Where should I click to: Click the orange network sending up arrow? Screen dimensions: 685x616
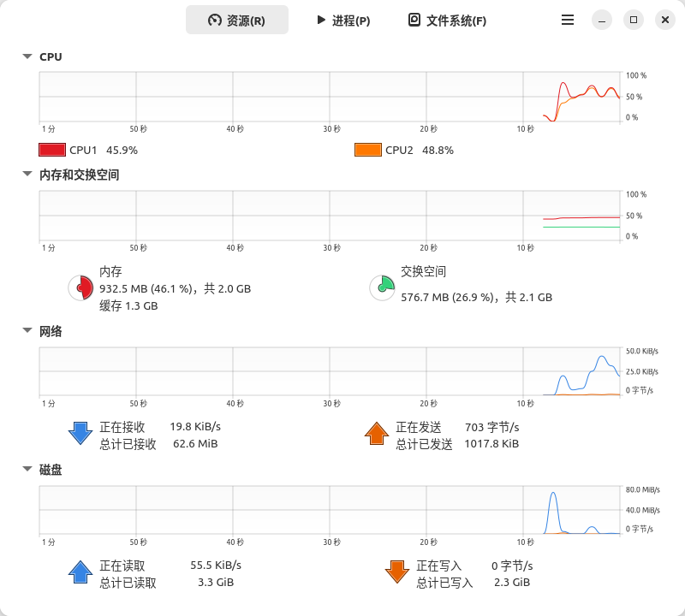pyautogui.click(x=377, y=433)
